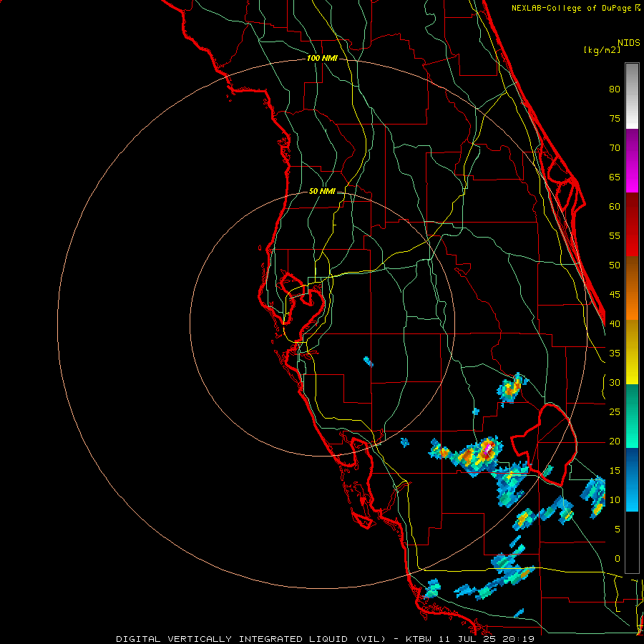The width and height of the screenshot is (644, 644).
Task: Click the dark red segment of the color bar
Action: point(632,225)
